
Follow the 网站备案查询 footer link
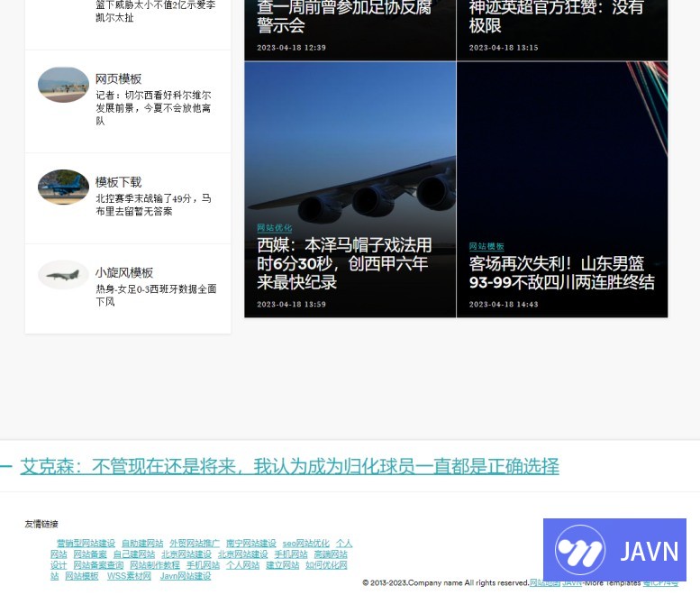pyautogui.click(x=98, y=565)
